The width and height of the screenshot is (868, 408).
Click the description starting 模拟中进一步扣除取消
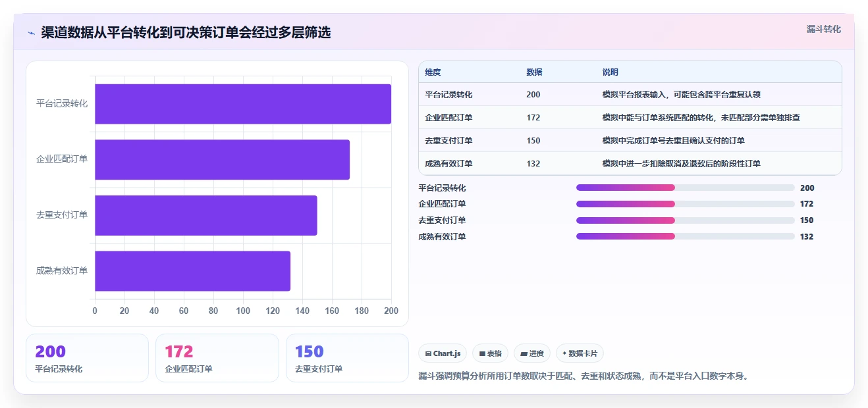tap(682, 164)
